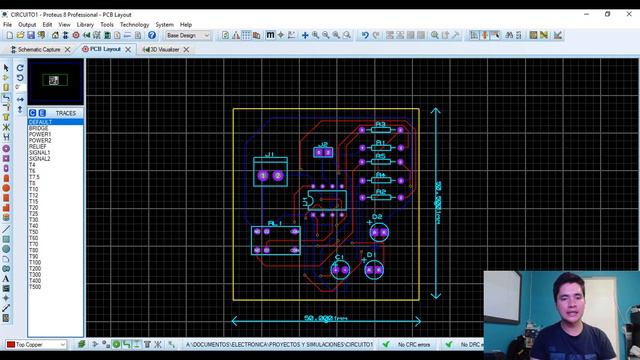640x360 pixels.
Task: Click the Rotate clockwise button
Action: point(20,68)
